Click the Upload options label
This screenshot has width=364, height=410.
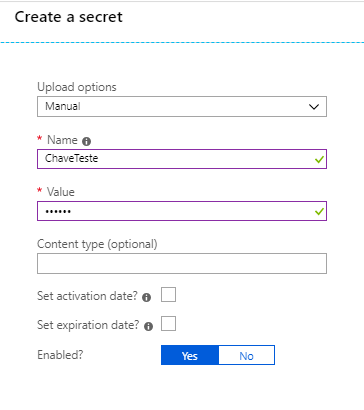(x=77, y=87)
